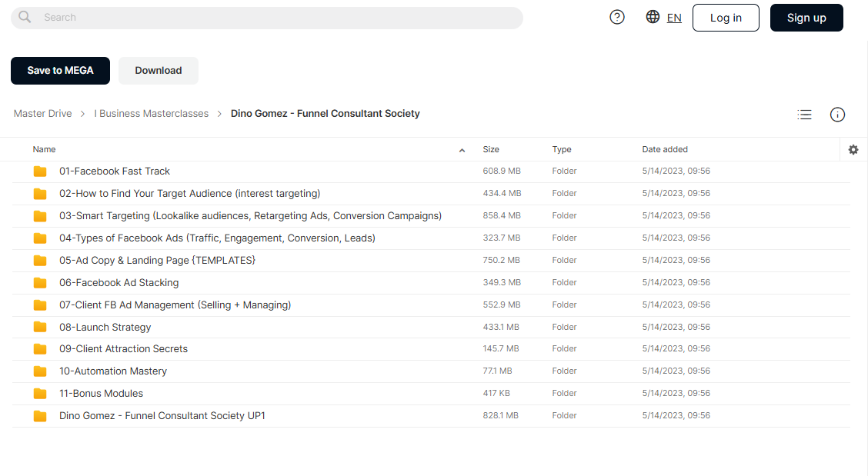Sort the list by Date added column

665,149
